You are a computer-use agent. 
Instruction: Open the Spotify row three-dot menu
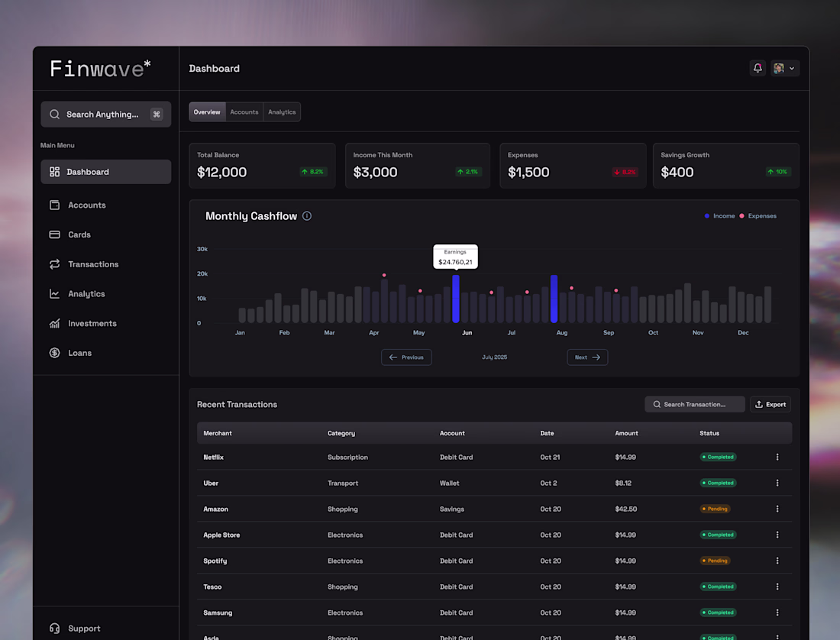click(x=777, y=561)
